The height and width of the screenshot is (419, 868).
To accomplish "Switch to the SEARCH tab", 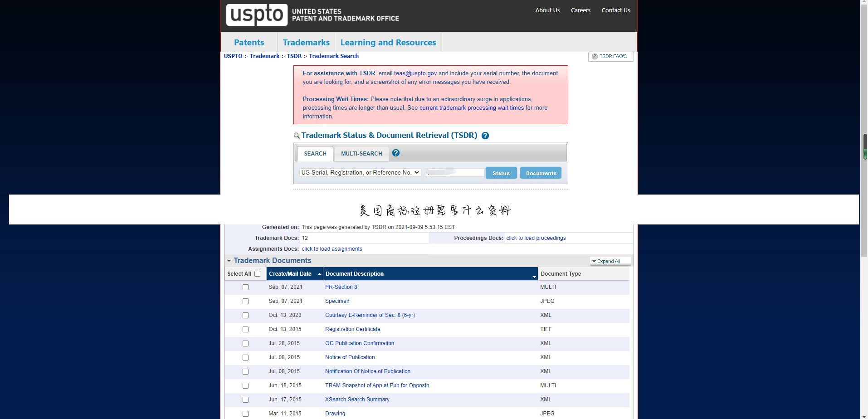I will point(315,154).
